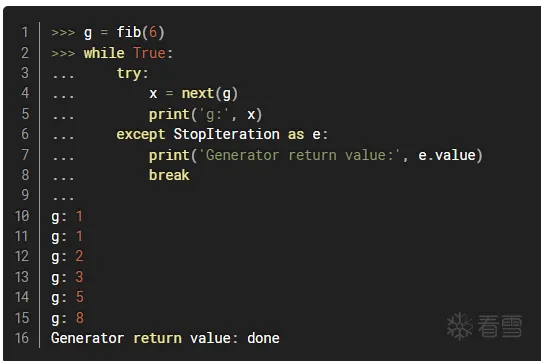Viewport: 541px width, 361px height.
Task: Click 'StopIteration' in the except line
Action: click(226, 134)
